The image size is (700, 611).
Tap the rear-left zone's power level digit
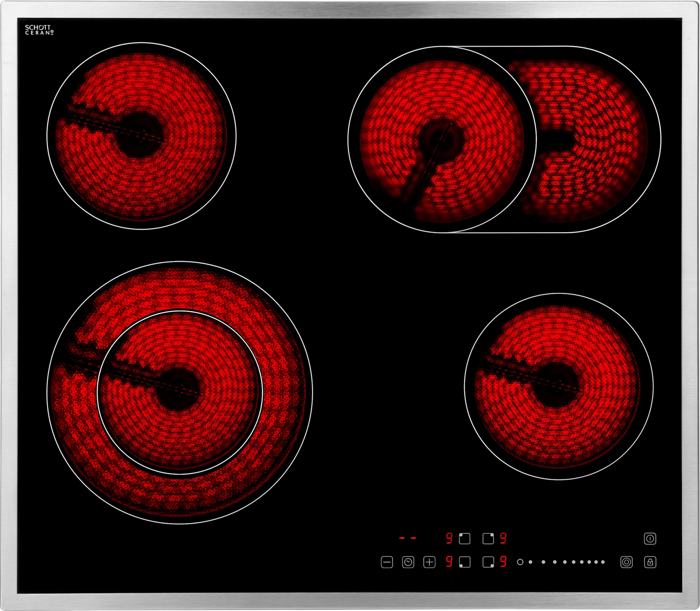pos(449,538)
